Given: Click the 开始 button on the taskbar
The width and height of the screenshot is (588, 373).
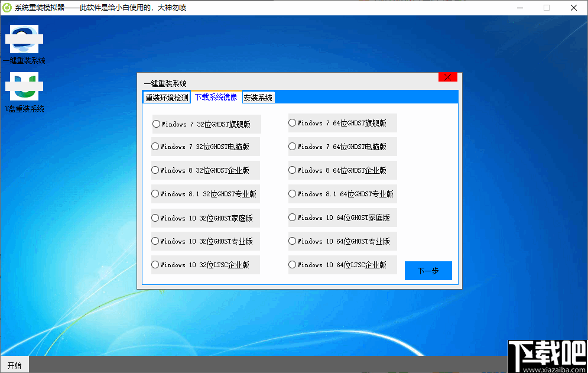Looking at the screenshot, I should click(x=14, y=365).
